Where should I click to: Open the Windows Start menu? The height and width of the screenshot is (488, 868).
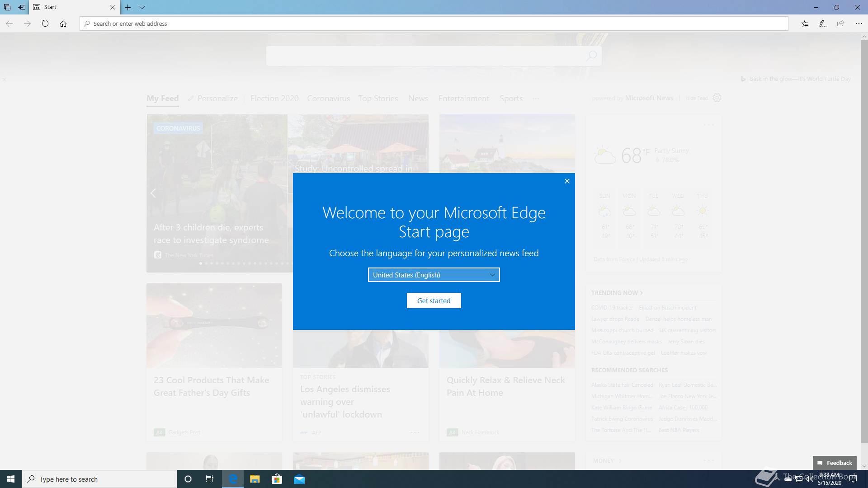pos(11,479)
